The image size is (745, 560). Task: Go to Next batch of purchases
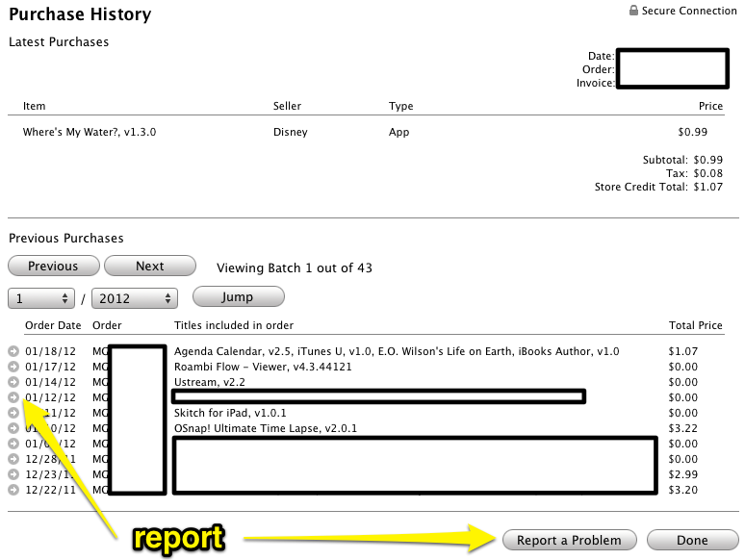click(149, 267)
